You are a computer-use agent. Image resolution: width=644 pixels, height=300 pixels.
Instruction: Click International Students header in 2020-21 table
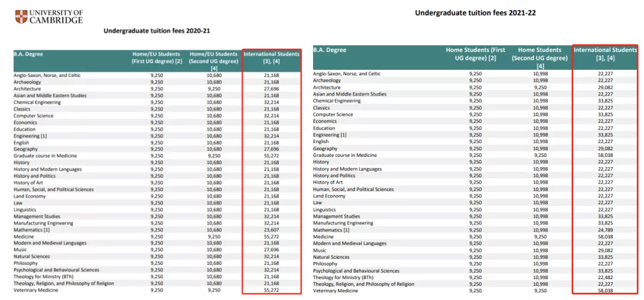tap(271, 58)
